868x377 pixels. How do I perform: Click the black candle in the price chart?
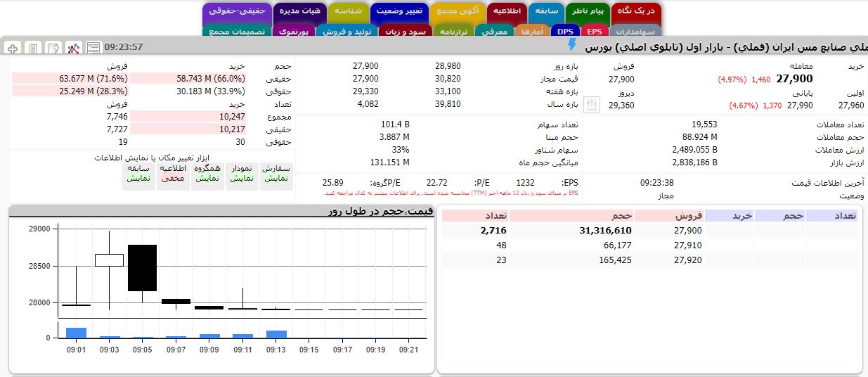click(142, 268)
